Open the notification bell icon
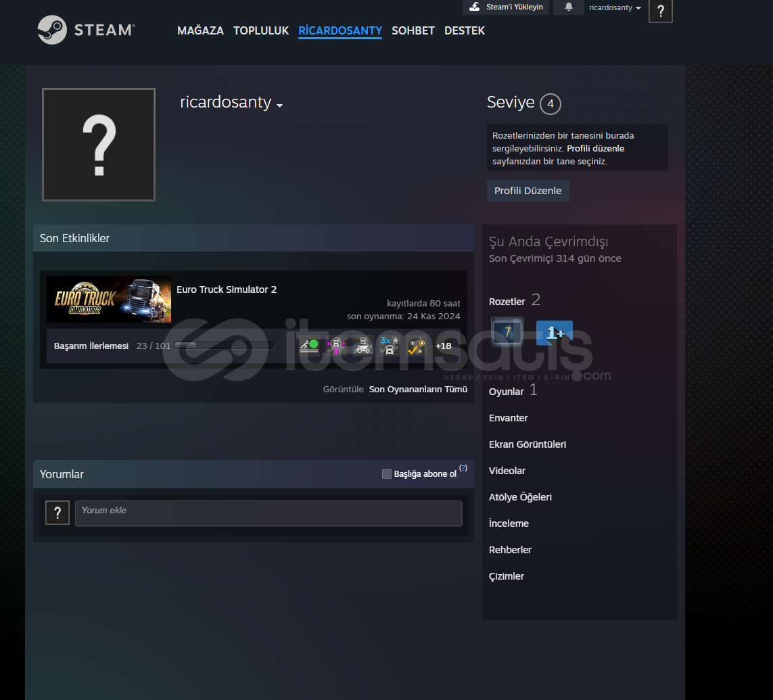This screenshot has height=700, width=773. [568, 7]
